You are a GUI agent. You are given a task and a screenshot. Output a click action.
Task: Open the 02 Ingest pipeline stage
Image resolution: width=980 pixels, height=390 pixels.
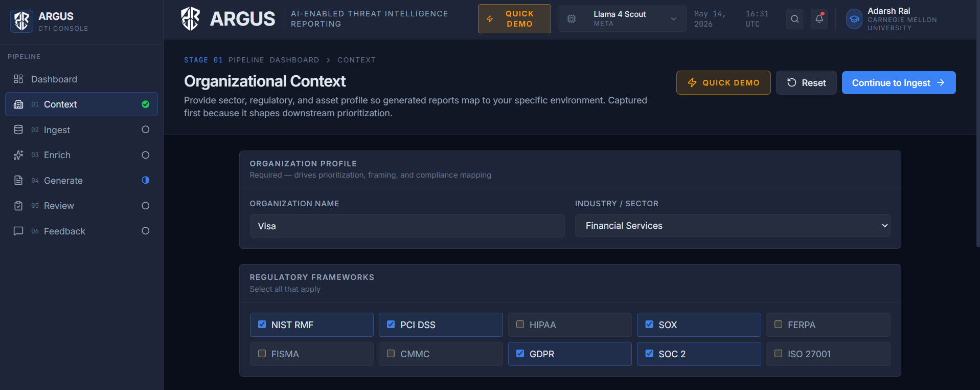(x=81, y=129)
